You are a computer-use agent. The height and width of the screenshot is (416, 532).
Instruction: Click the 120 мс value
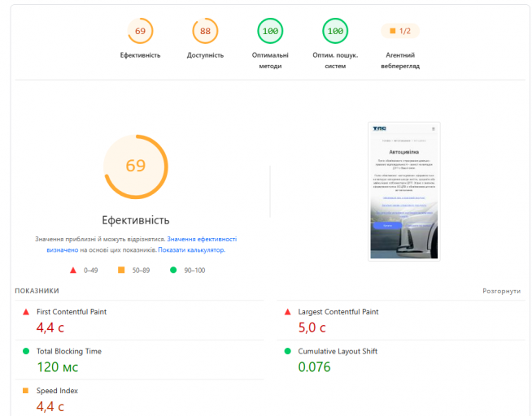coord(58,367)
